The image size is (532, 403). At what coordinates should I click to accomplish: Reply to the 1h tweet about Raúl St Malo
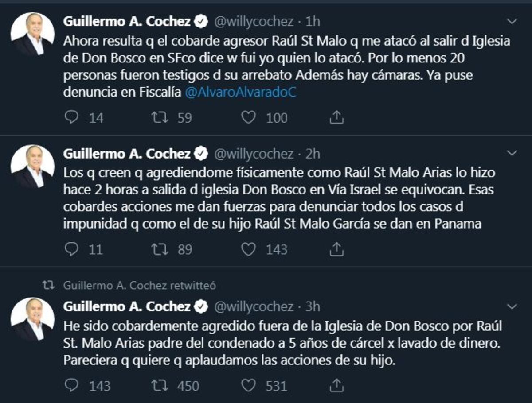tap(71, 117)
